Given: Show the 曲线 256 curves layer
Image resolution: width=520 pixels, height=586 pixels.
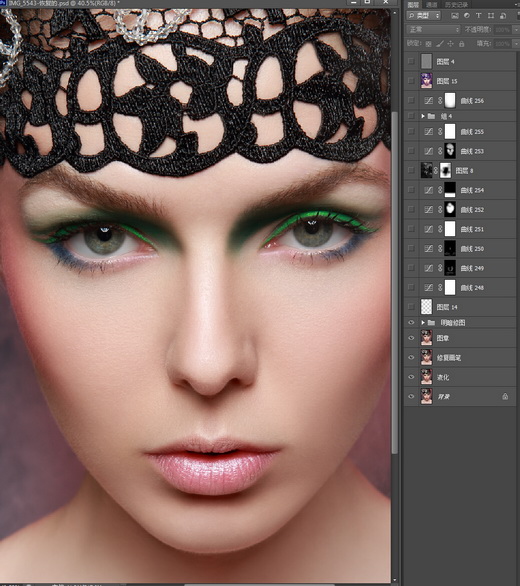Looking at the screenshot, I should coord(411,101).
